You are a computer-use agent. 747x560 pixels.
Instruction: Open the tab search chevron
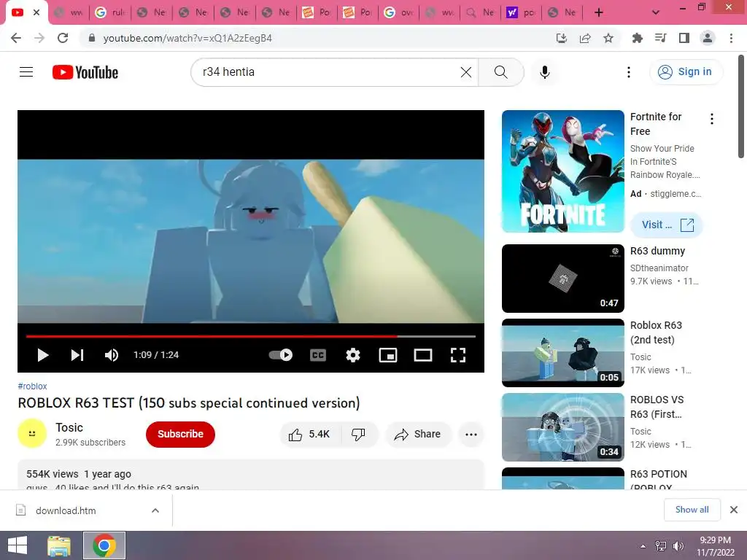click(656, 12)
